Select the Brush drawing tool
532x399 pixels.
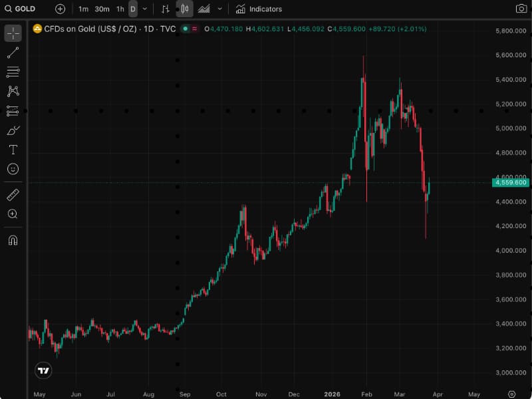pyautogui.click(x=13, y=130)
